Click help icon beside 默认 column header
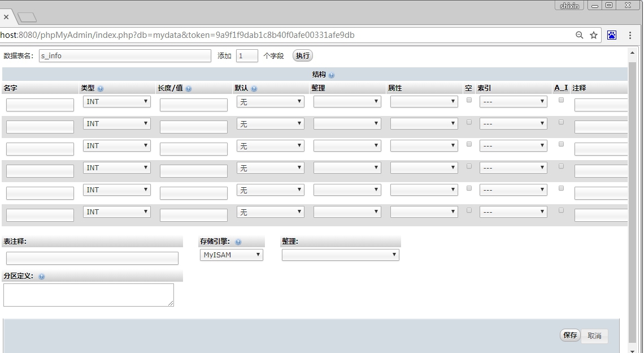 (x=254, y=89)
